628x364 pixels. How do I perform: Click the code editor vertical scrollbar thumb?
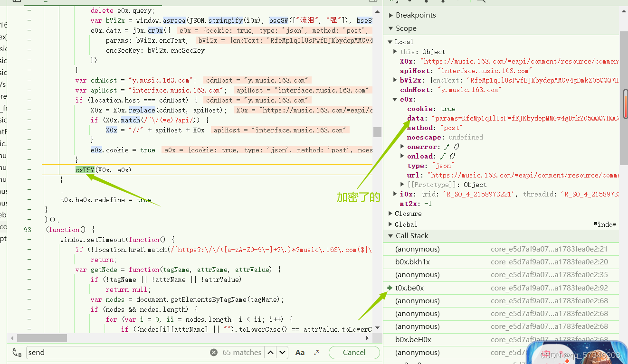point(377,132)
